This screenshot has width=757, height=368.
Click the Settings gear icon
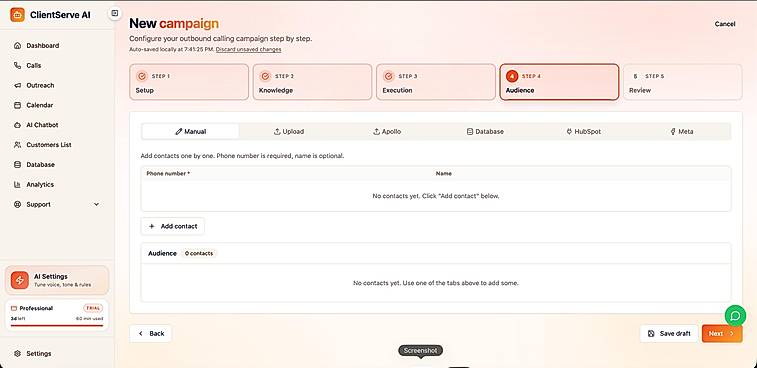coord(18,354)
